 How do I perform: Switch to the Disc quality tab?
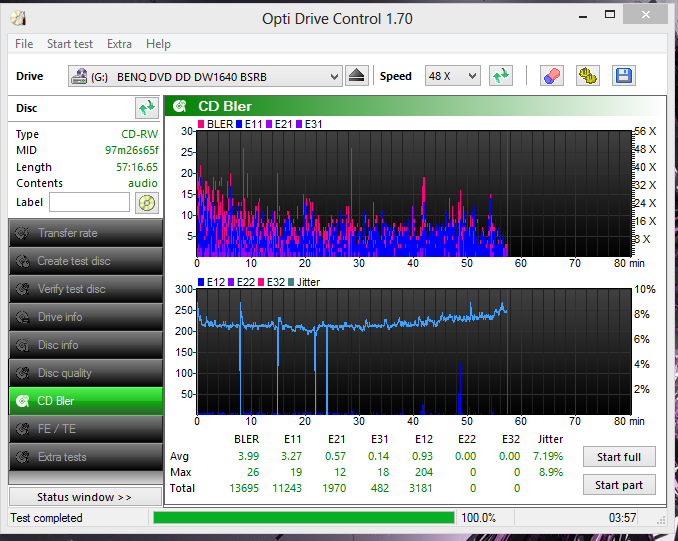point(86,373)
